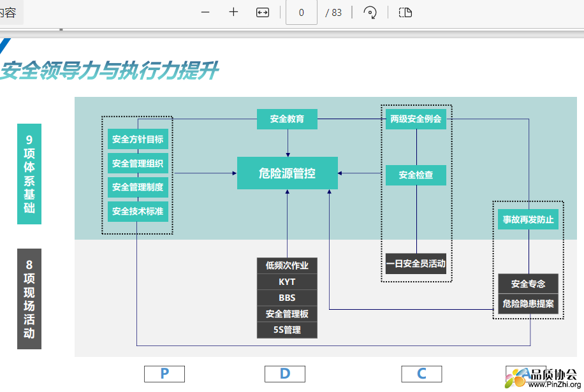Click the 两级安全例会 box
Screen dimensions: 584x392
point(416,119)
